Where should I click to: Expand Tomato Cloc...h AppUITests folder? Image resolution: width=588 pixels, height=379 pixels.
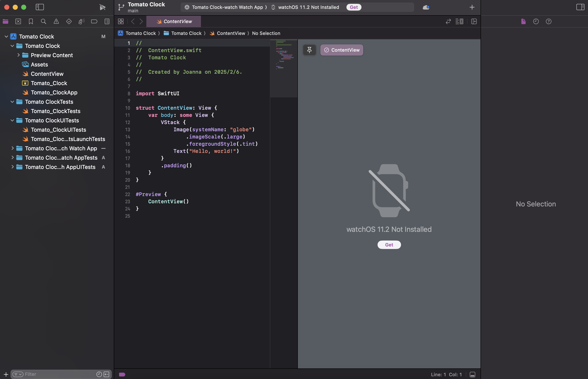pos(12,167)
